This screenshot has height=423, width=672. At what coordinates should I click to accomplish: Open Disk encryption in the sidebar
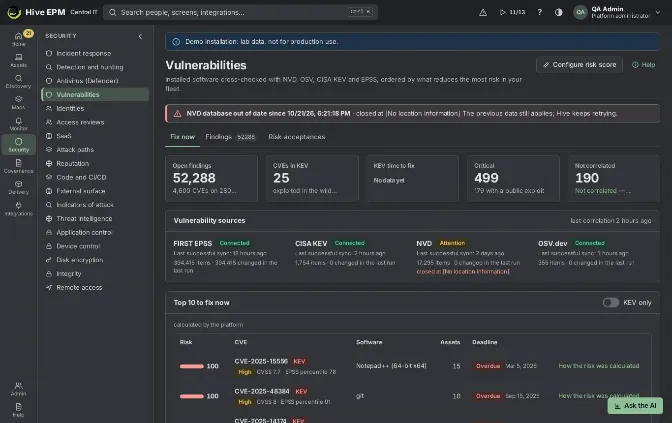[95, 260]
